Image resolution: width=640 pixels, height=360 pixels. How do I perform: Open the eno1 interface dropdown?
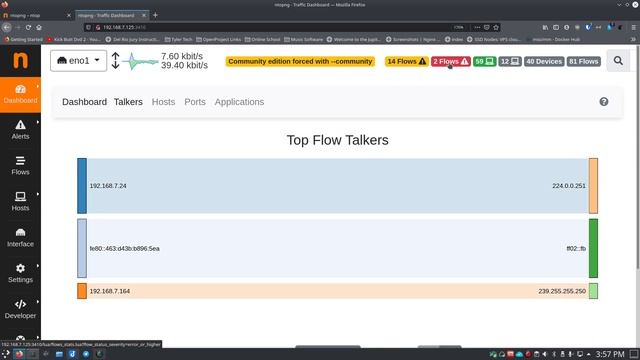(78, 60)
